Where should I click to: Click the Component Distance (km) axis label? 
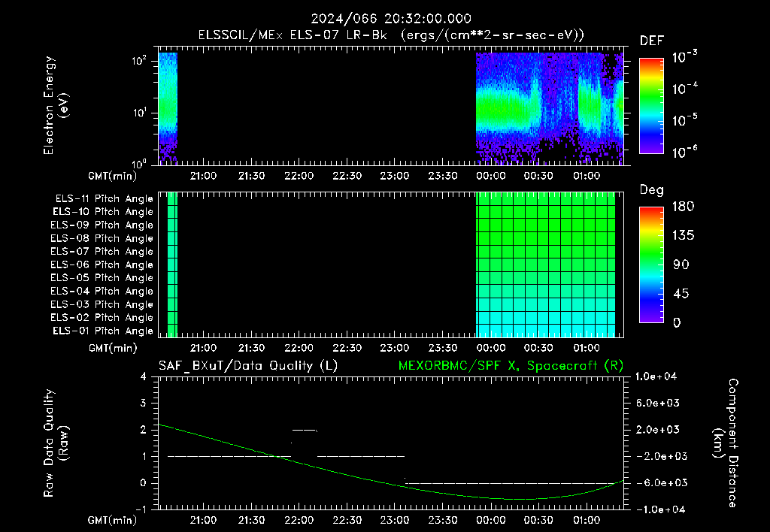(x=726, y=443)
